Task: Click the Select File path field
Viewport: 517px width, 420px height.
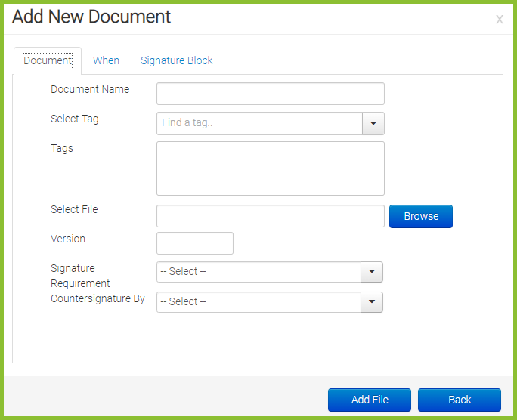Action: (271, 216)
